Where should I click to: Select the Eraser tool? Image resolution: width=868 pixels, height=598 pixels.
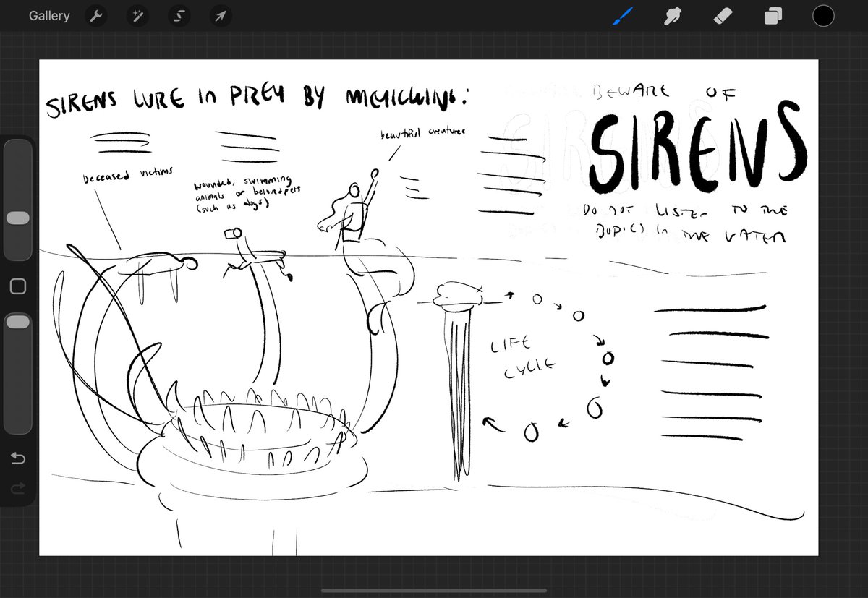point(723,16)
